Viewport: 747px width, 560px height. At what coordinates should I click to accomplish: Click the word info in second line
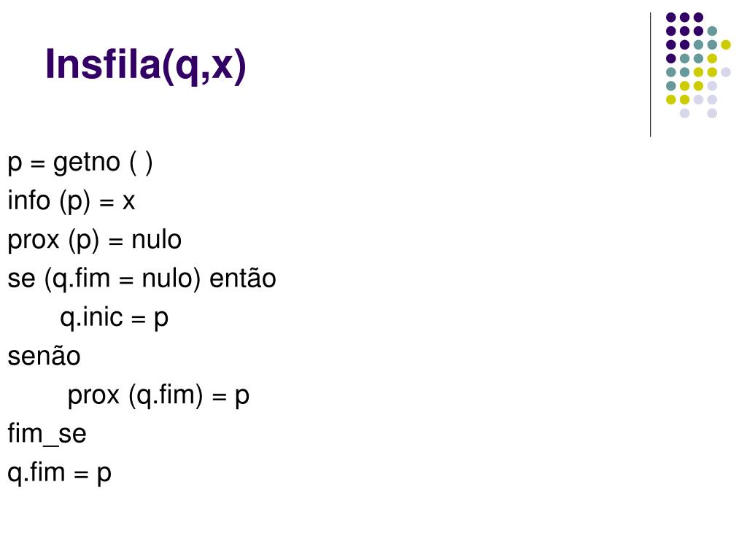click(29, 201)
